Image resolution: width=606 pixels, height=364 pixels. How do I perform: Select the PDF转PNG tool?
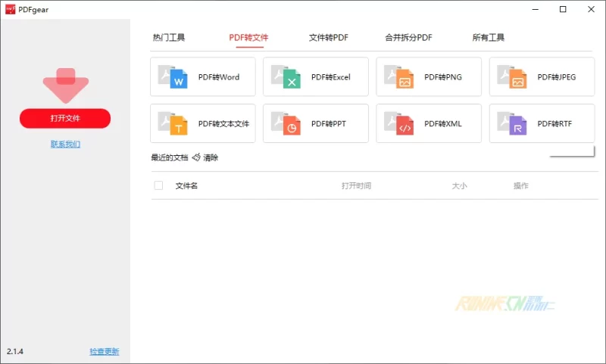[x=428, y=77]
